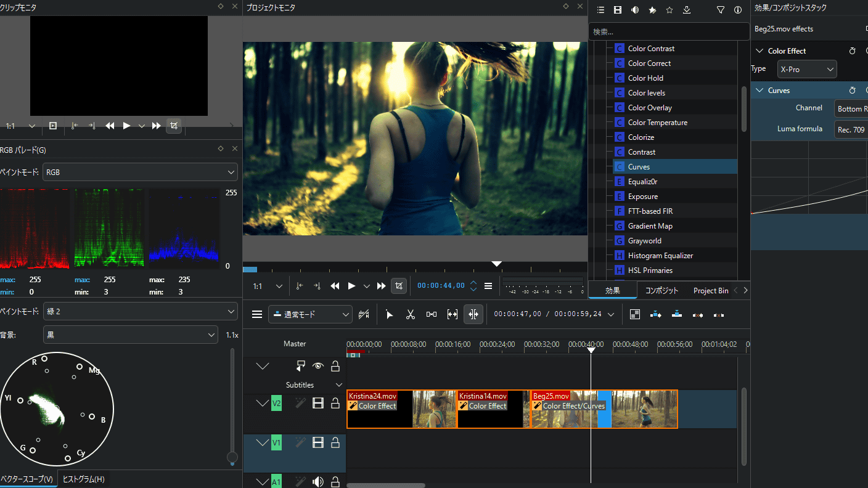868x488 pixels.
Task: Click the download effects icon
Action: [x=687, y=10]
